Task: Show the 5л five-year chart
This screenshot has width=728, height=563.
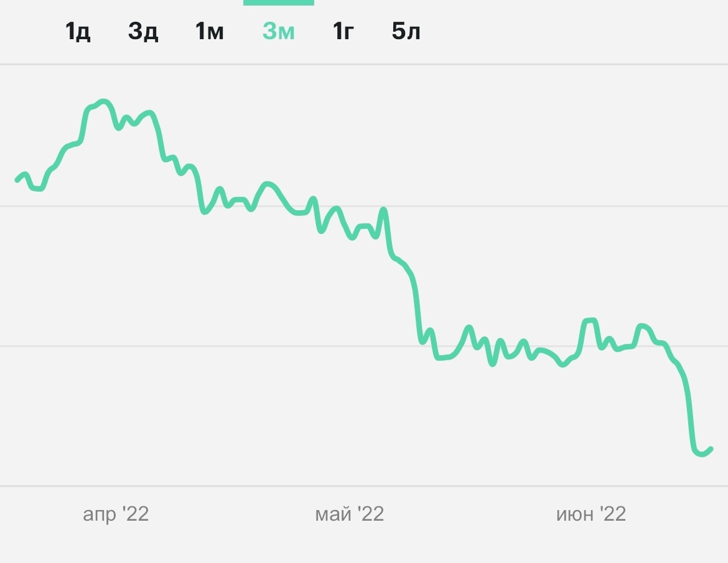Action: [x=406, y=30]
